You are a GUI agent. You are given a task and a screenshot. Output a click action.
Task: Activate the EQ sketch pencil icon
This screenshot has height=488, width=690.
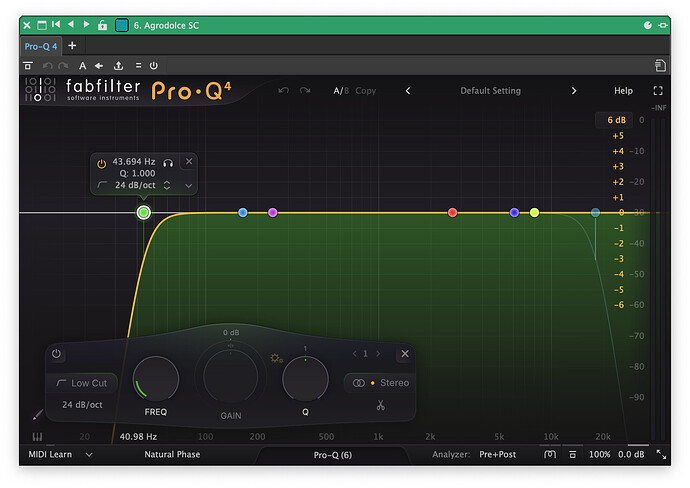(x=38, y=415)
